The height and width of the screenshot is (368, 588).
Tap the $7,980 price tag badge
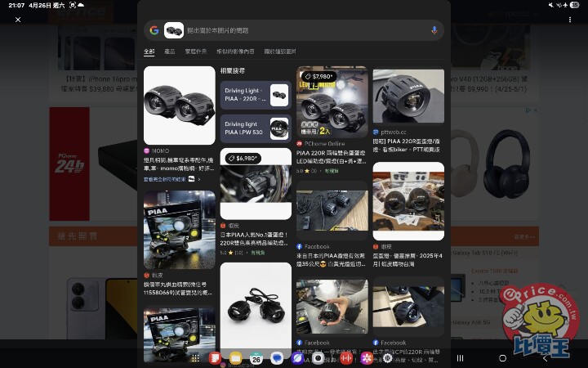[x=318, y=77]
